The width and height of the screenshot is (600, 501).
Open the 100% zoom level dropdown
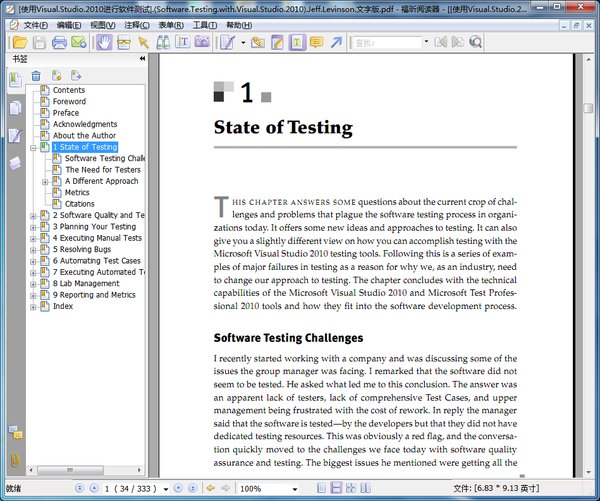(x=295, y=489)
